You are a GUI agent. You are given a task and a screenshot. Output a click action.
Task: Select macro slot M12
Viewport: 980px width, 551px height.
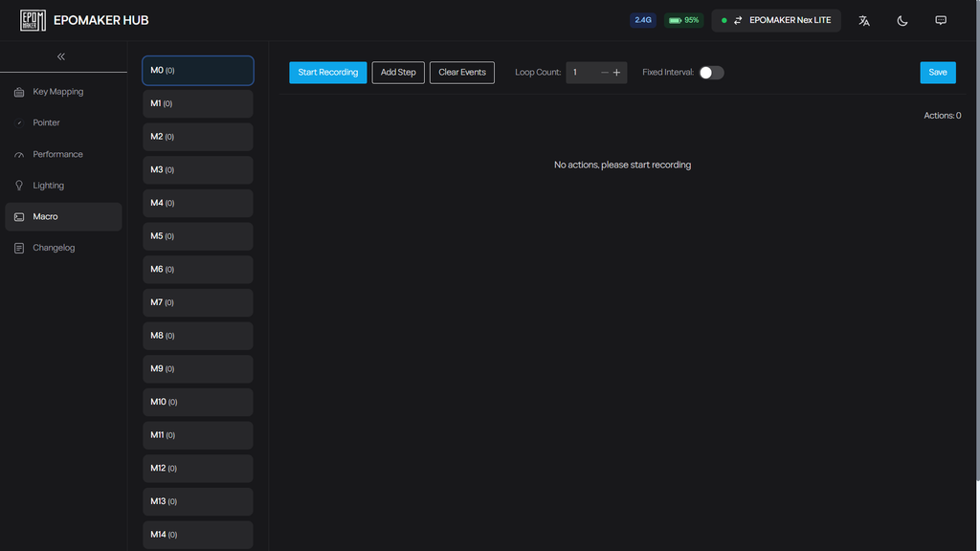click(197, 468)
